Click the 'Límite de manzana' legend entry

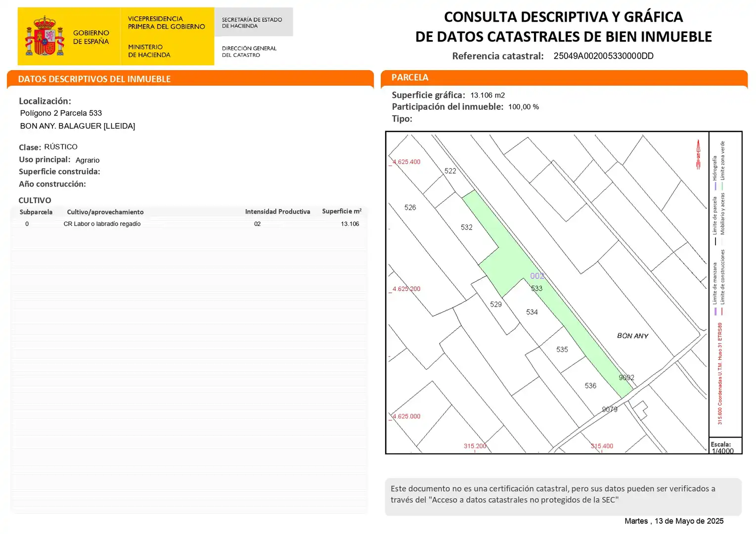click(x=714, y=289)
